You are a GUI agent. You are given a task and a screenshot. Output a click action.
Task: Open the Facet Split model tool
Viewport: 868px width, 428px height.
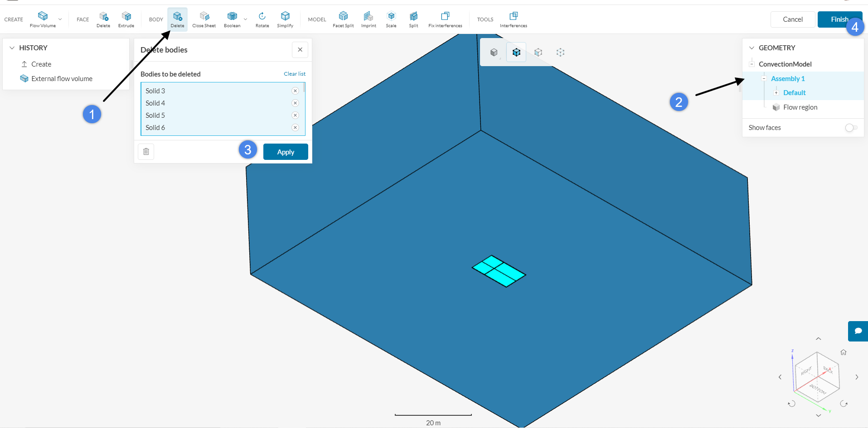343,19
